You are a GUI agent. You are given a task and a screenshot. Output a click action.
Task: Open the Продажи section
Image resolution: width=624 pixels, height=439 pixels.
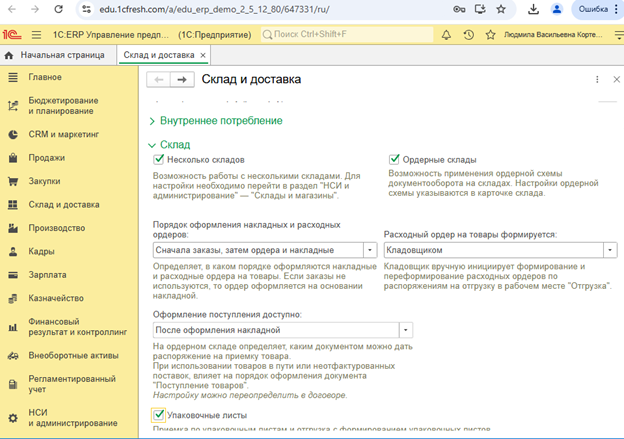(x=46, y=158)
